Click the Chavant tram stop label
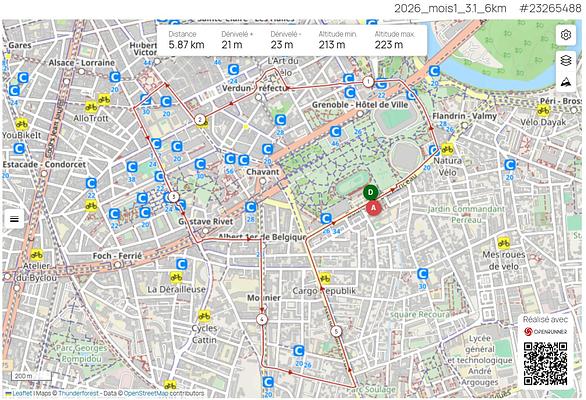 pyautogui.click(x=263, y=172)
